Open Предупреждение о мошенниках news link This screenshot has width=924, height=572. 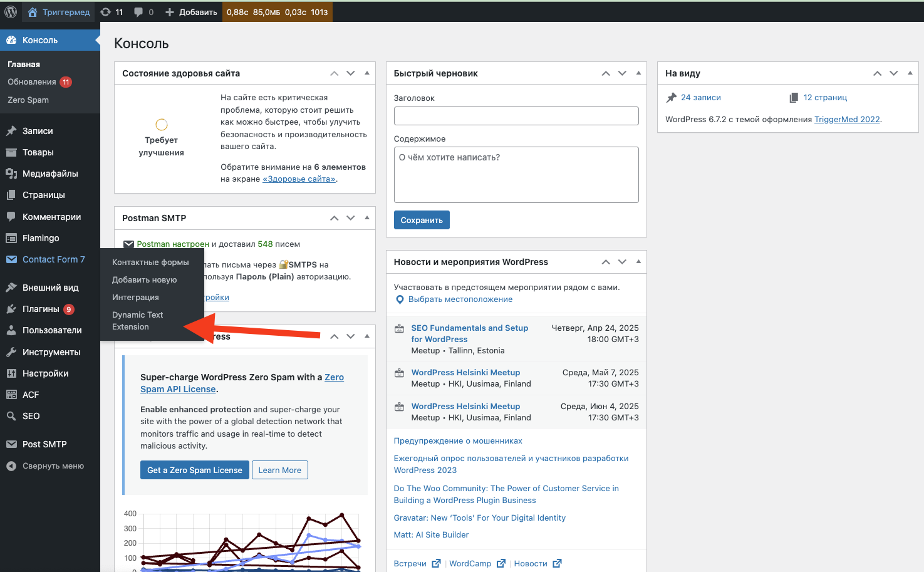(458, 441)
